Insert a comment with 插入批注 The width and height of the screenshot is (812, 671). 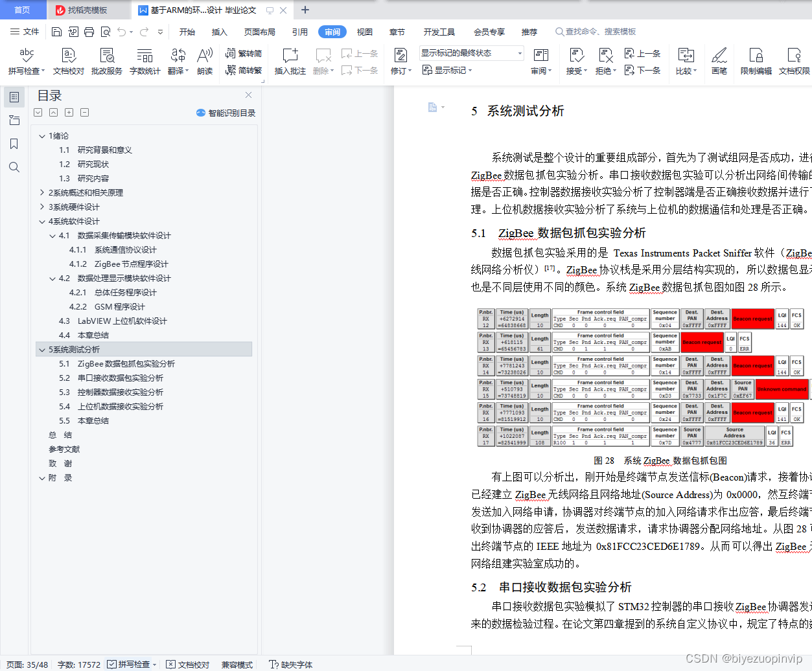click(x=290, y=61)
